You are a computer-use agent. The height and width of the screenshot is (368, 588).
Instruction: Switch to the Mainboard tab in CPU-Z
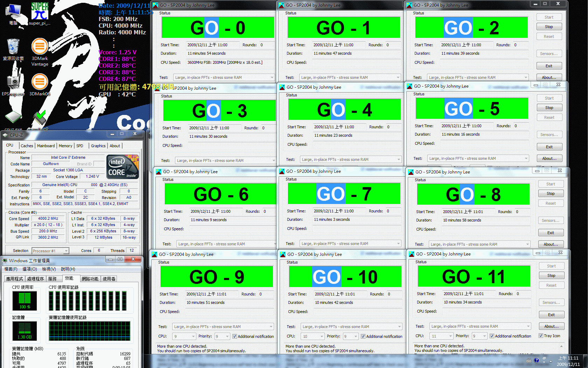point(46,146)
